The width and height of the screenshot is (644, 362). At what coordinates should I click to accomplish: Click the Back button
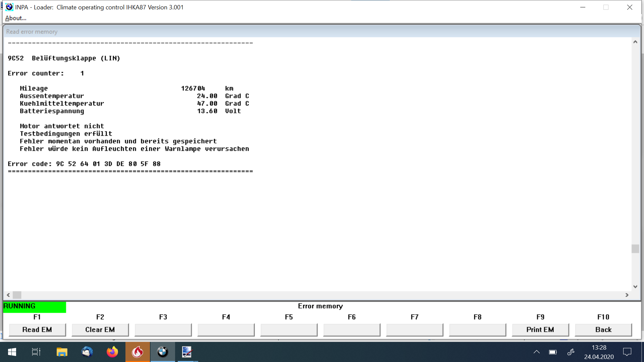click(603, 330)
